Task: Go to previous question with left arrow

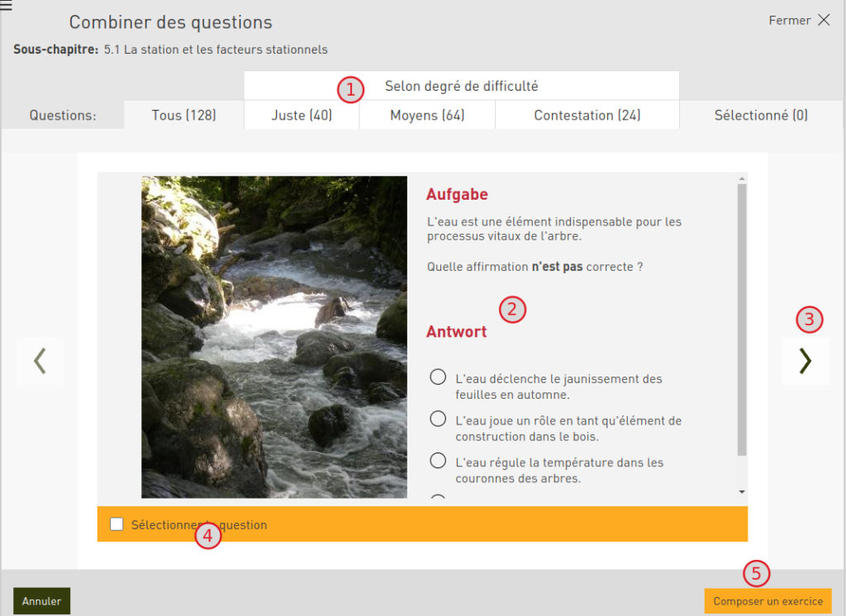Action: pos(39,361)
